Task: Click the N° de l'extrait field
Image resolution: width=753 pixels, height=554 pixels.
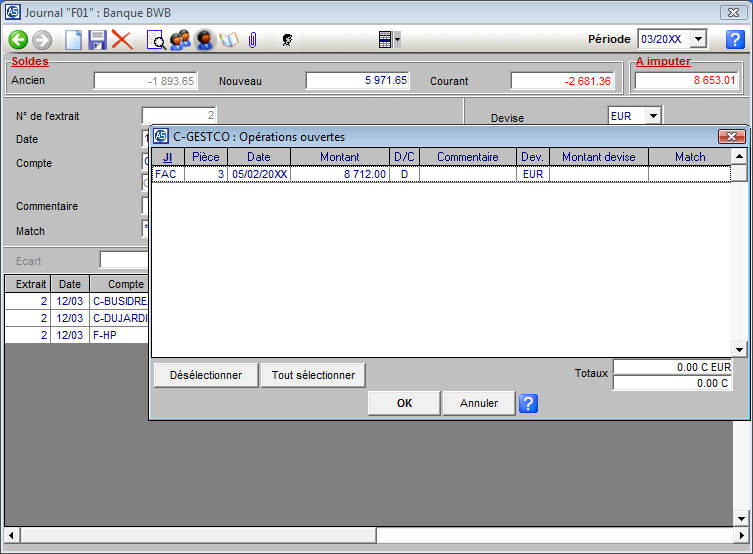Action: click(179, 116)
